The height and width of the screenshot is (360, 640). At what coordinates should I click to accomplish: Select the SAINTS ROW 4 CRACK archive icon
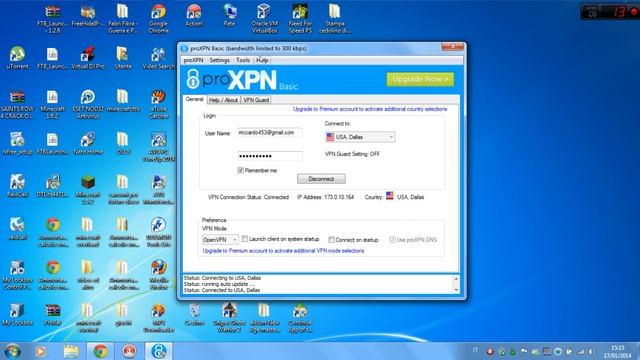pos(17,104)
